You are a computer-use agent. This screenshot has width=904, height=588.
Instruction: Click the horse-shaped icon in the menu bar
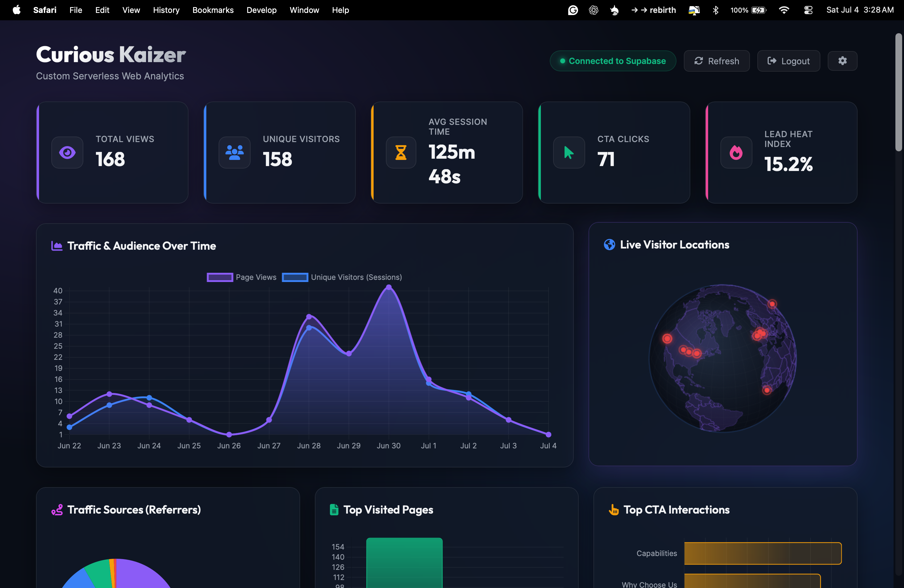[614, 10]
